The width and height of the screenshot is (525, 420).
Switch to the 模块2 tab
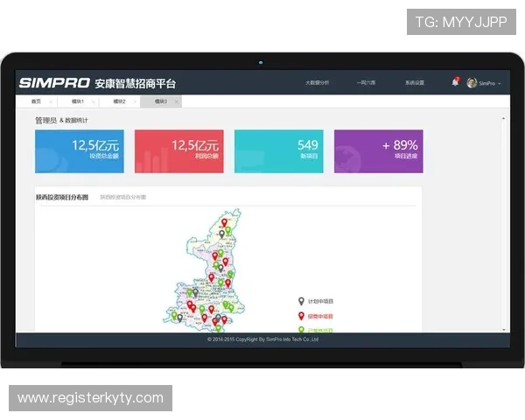pos(119,101)
